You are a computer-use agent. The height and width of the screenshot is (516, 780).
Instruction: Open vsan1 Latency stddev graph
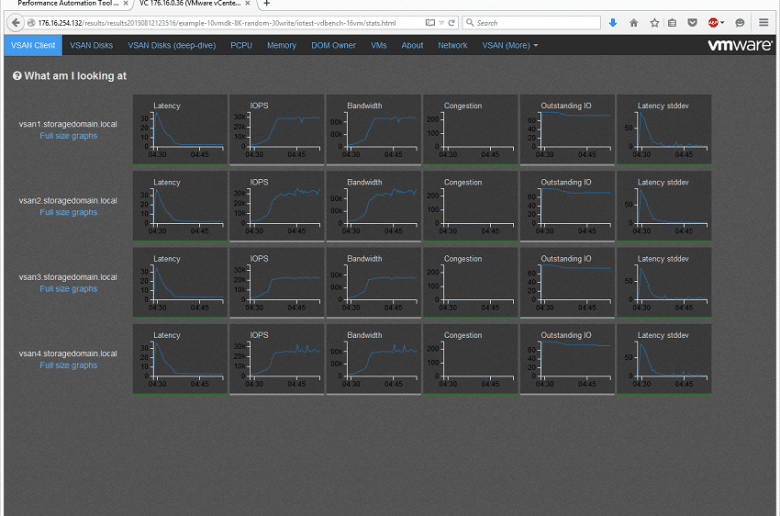click(664, 129)
